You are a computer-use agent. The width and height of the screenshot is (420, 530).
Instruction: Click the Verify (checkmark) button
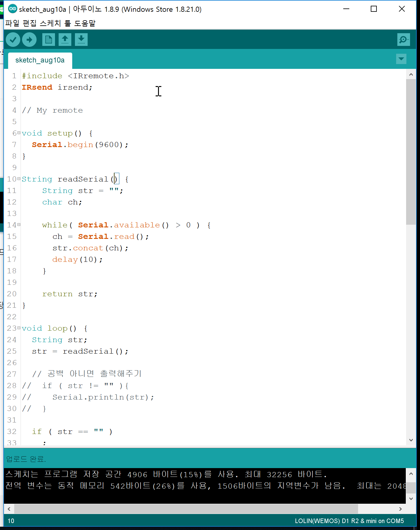coord(13,40)
